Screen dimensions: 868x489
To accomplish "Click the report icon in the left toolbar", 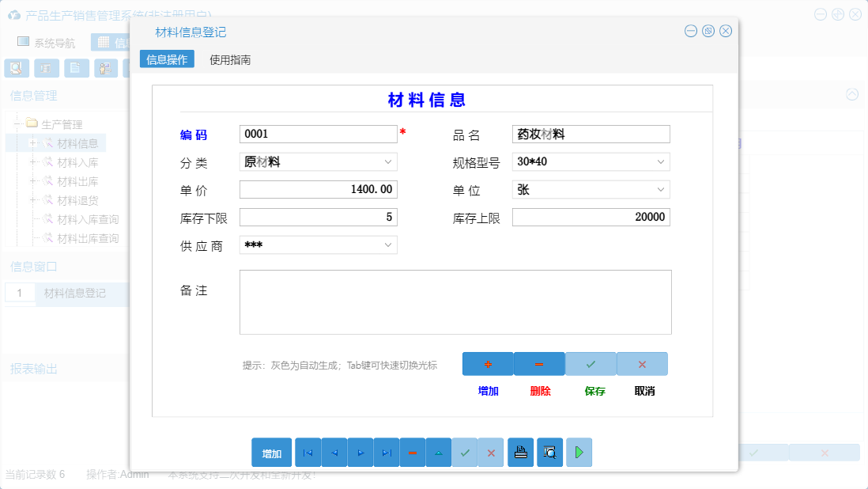I will [x=47, y=68].
